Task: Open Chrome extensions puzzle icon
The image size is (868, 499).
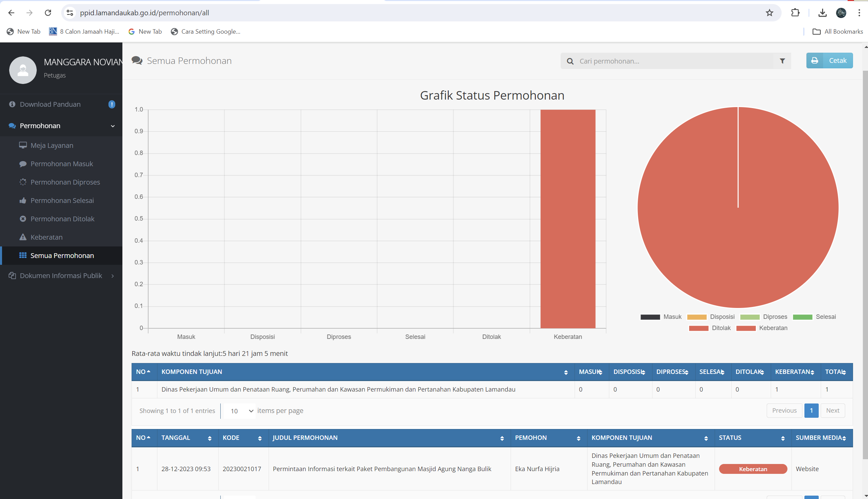Action: pos(795,13)
